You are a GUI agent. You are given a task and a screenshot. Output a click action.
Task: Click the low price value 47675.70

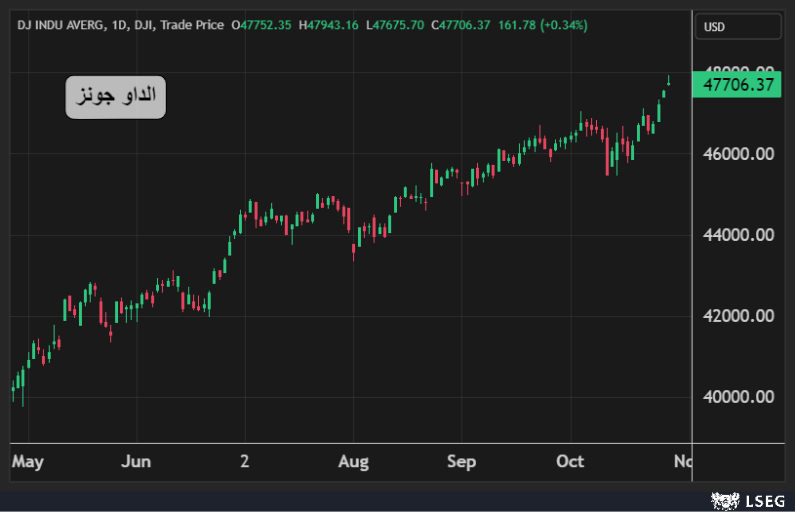pyautogui.click(x=398, y=24)
